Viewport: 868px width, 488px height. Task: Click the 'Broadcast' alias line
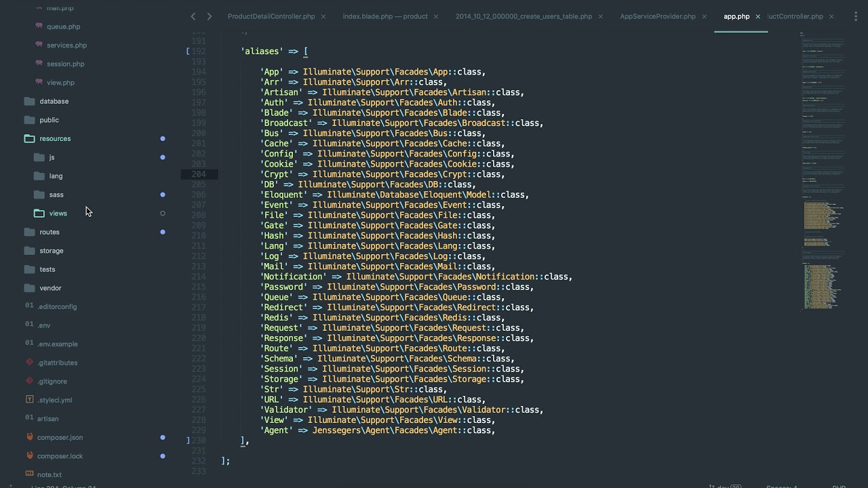401,123
